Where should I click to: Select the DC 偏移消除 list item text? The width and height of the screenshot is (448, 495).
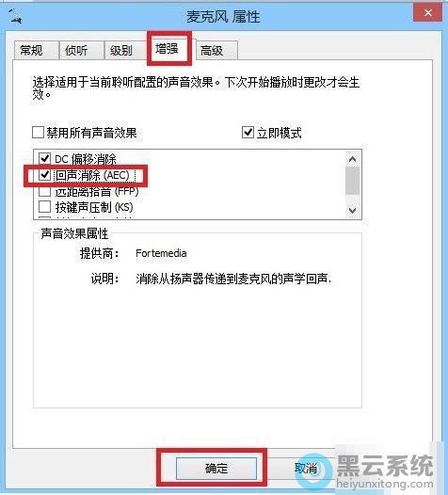click(x=86, y=159)
